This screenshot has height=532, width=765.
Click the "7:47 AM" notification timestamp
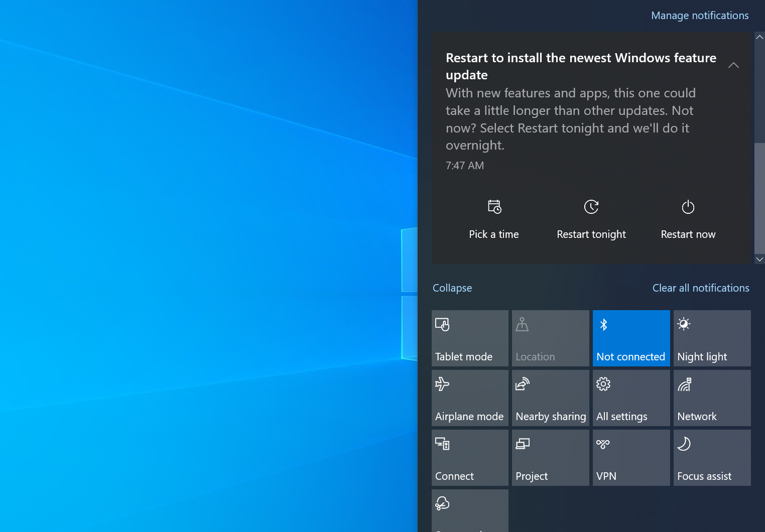[465, 166]
